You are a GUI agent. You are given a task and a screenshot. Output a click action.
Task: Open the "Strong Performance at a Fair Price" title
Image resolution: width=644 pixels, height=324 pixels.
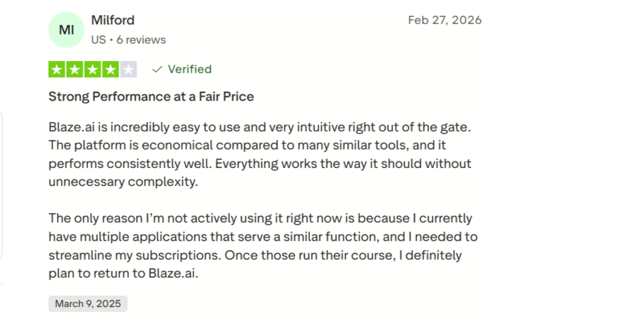coord(151,97)
